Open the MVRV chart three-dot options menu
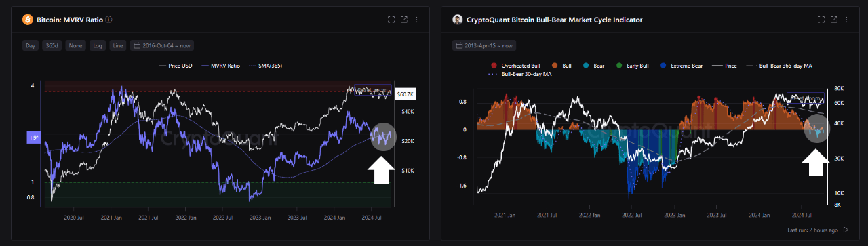The image size is (868, 246). pyautogui.click(x=416, y=20)
